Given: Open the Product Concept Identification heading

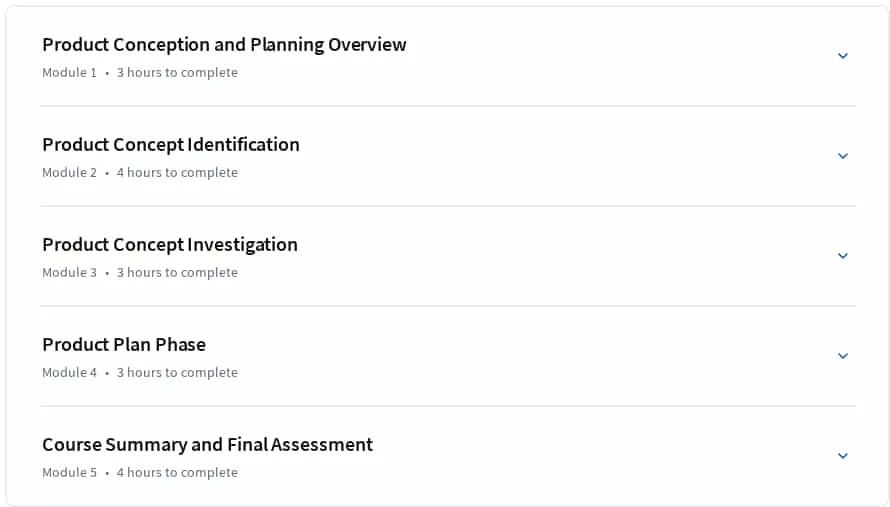Looking at the screenshot, I should pos(171,145).
